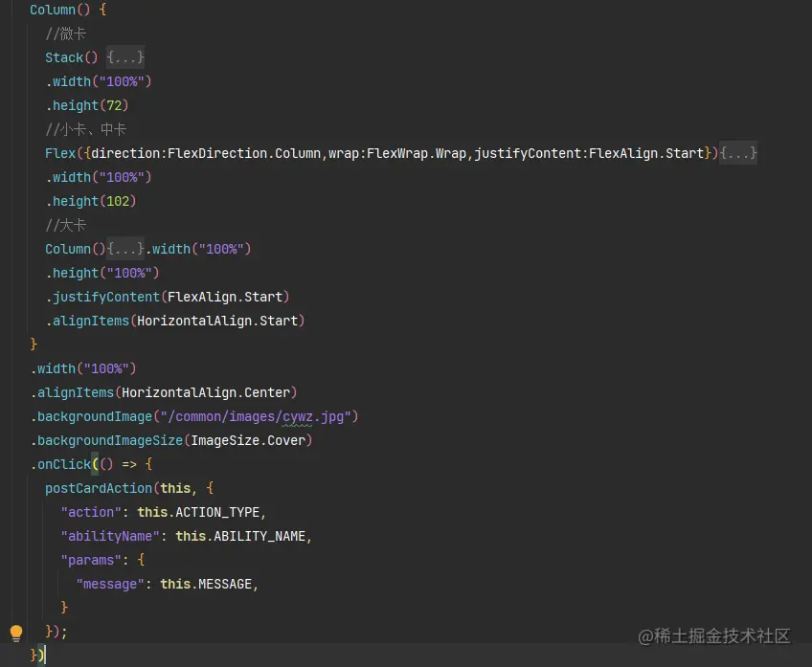Click .height(102) line
Viewport: 812px width, 667px height.
click(x=91, y=201)
